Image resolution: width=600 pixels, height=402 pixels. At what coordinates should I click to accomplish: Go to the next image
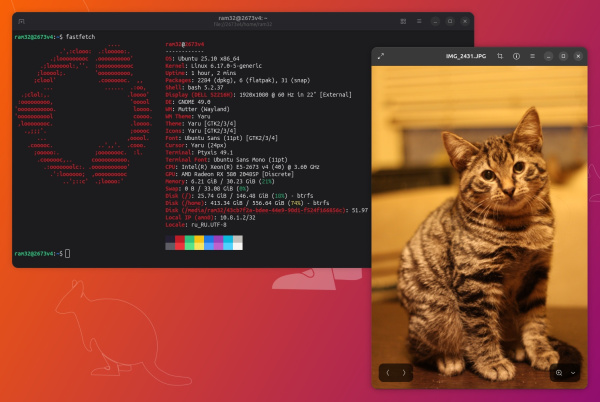(x=404, y=372)
